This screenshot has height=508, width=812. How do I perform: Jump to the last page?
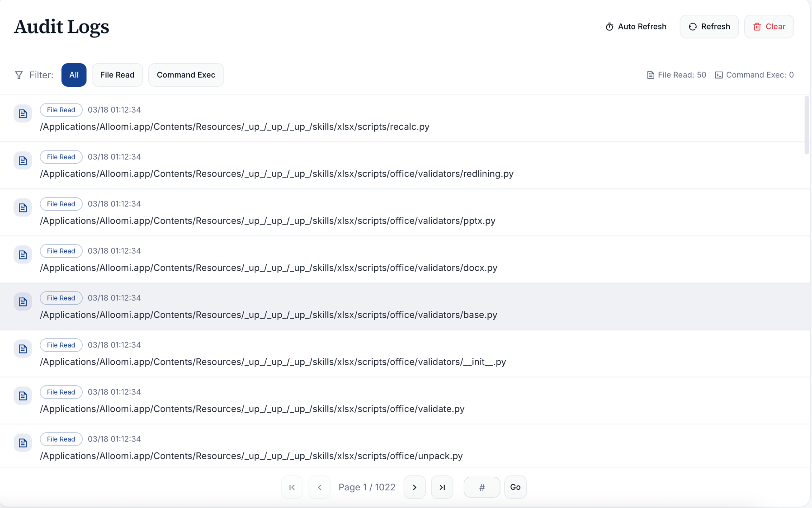[442, 487]
